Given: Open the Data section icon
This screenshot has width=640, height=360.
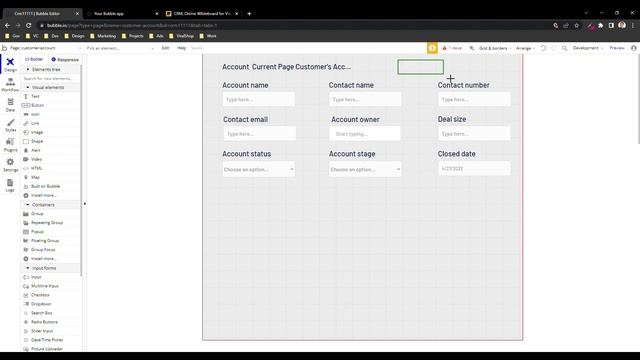Looking at the screenshot, I should point(10,105).
